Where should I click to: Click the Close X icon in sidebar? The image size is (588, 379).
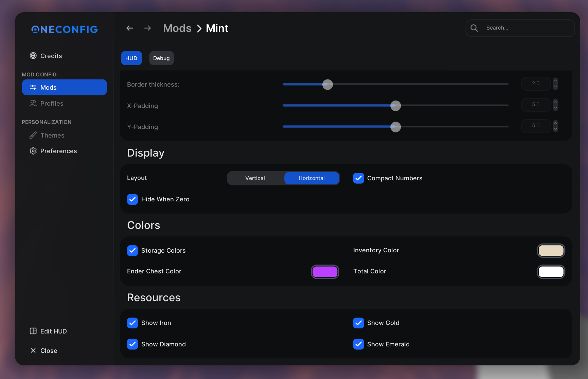click(33, 350)
